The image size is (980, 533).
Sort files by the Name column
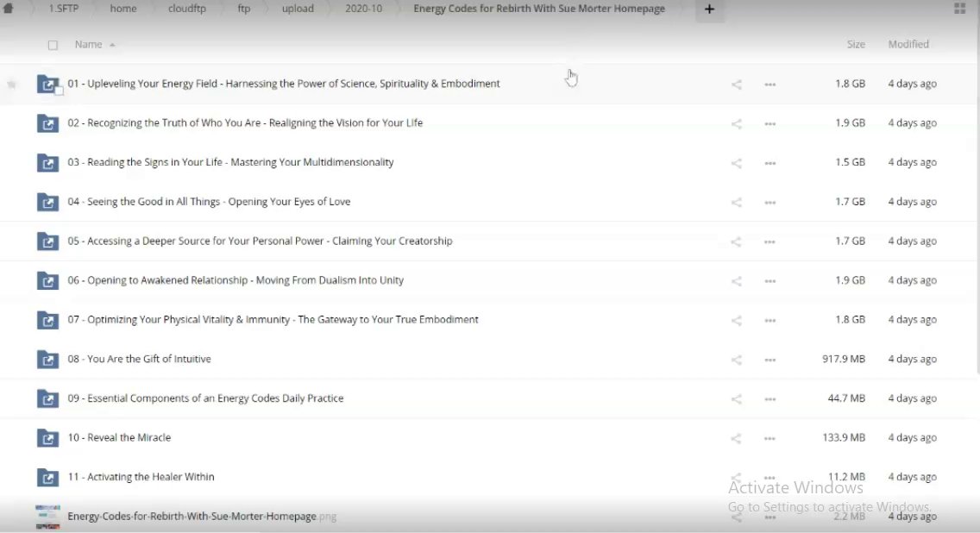click(88, 44)
